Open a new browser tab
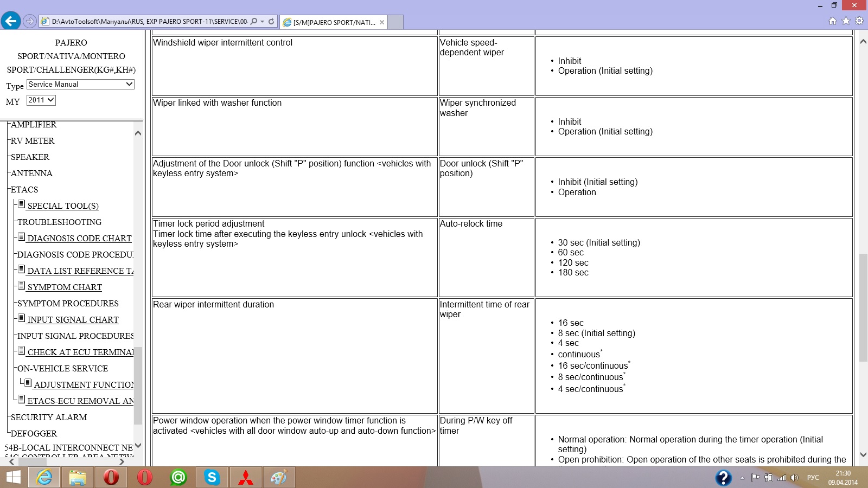This screenshot has width=868, height=488. tap(396, 22)
